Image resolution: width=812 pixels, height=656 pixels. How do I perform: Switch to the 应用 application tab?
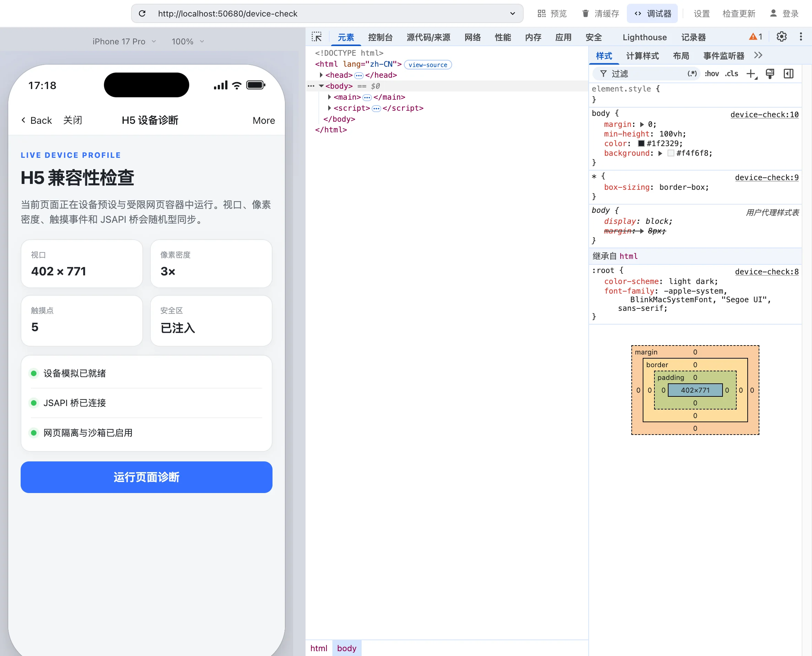[563, 37]
